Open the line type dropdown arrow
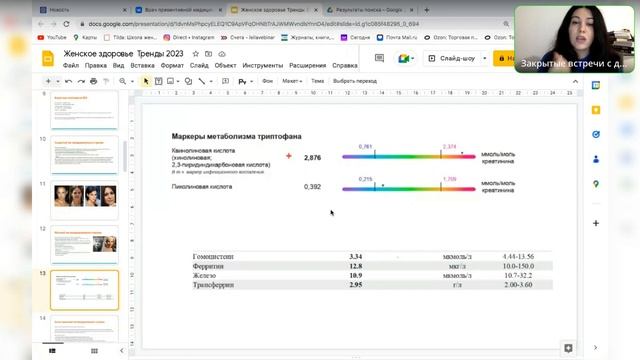The height and width of the screenshot is (360, 640). click(x=211, y=81)
